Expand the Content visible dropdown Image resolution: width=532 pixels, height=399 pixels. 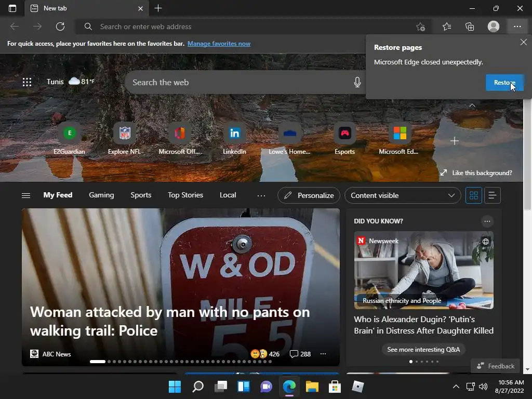click(403, 195)
